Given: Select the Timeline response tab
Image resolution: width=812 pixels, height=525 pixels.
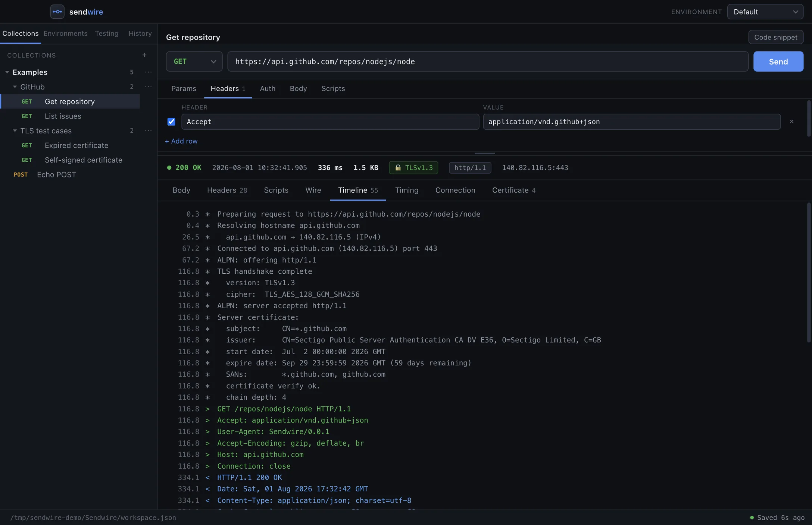Looking at the screenshot, I should pos(358,190).
